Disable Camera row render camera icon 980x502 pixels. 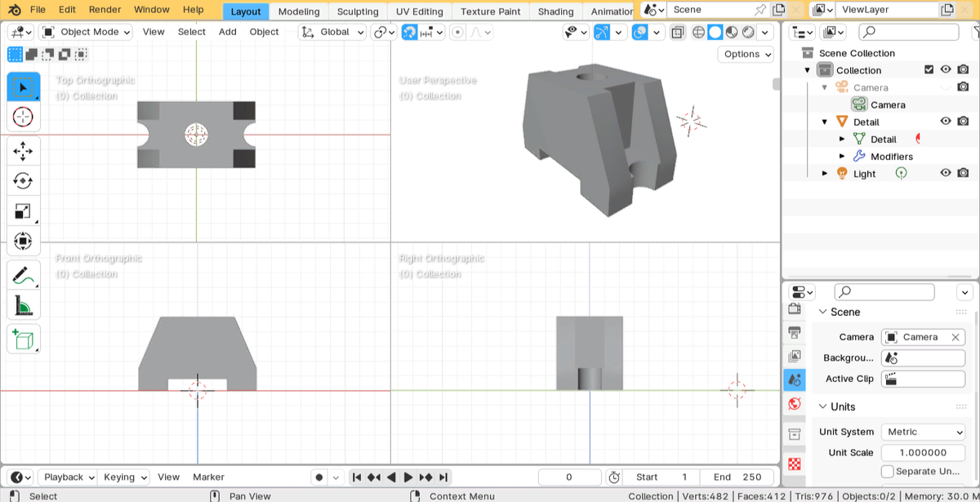coord(964,87)
